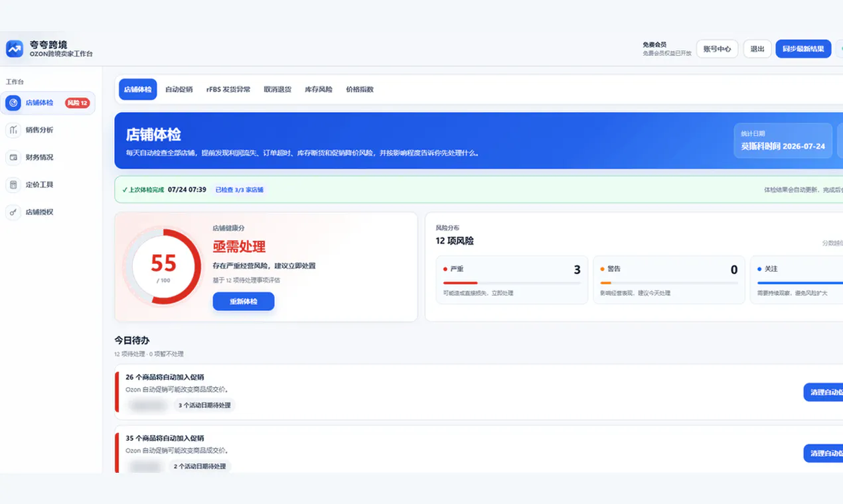
Task: Click the 店铺授权 key icon in sidebar
Action: [x=13, y=212]
